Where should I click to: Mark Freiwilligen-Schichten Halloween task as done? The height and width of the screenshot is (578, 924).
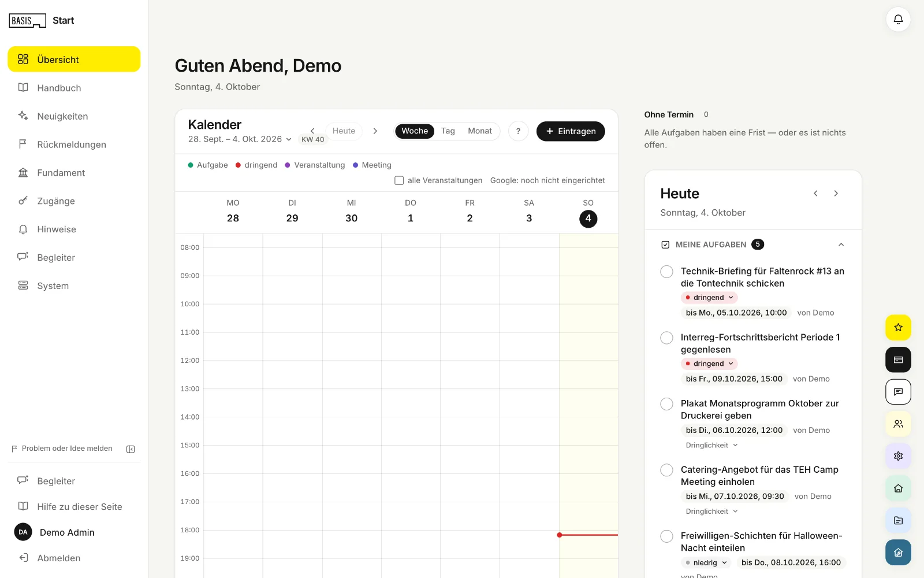pos(666,536)
